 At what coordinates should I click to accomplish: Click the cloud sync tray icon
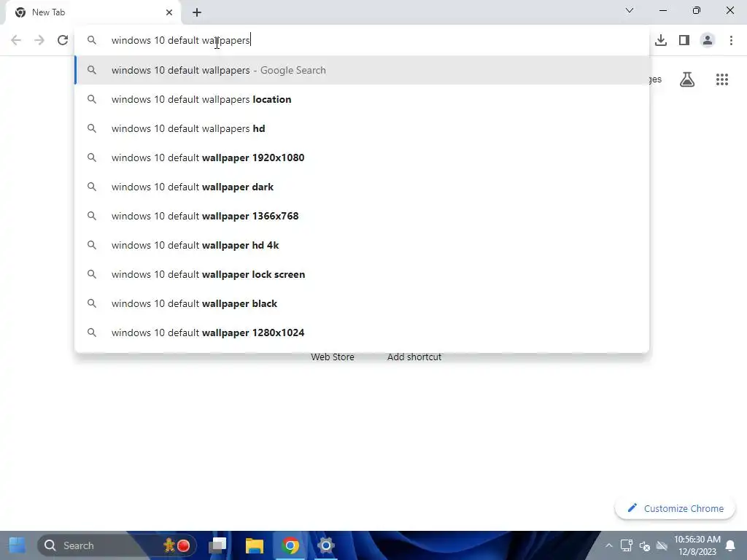coord(662,545)
